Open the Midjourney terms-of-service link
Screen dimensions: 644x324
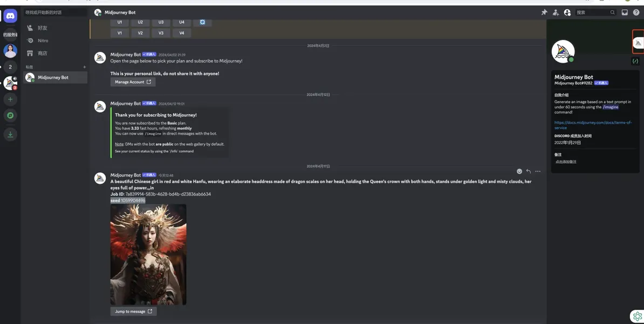pyautogui.click(x=592, y=125)
